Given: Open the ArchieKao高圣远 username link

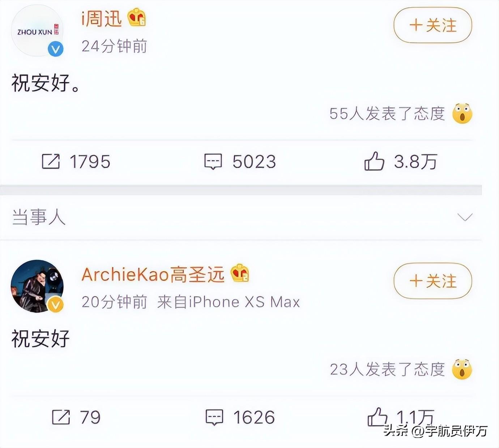Looking at the screenshot, I should point(153,274).
